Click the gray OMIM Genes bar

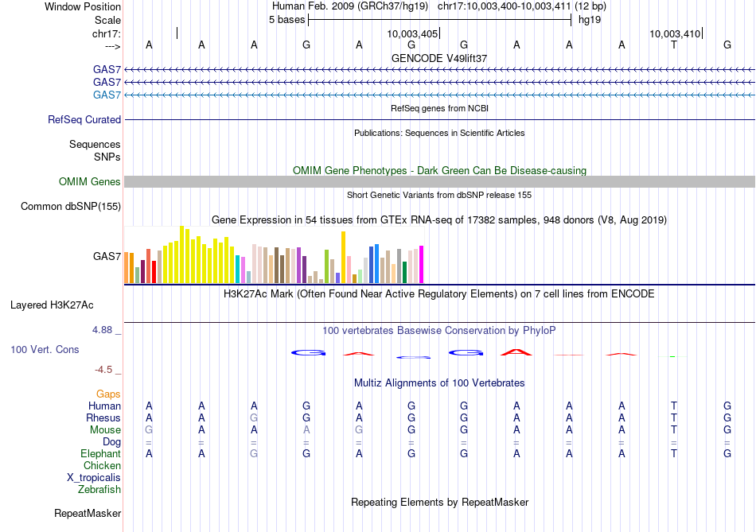pos(439,181)
